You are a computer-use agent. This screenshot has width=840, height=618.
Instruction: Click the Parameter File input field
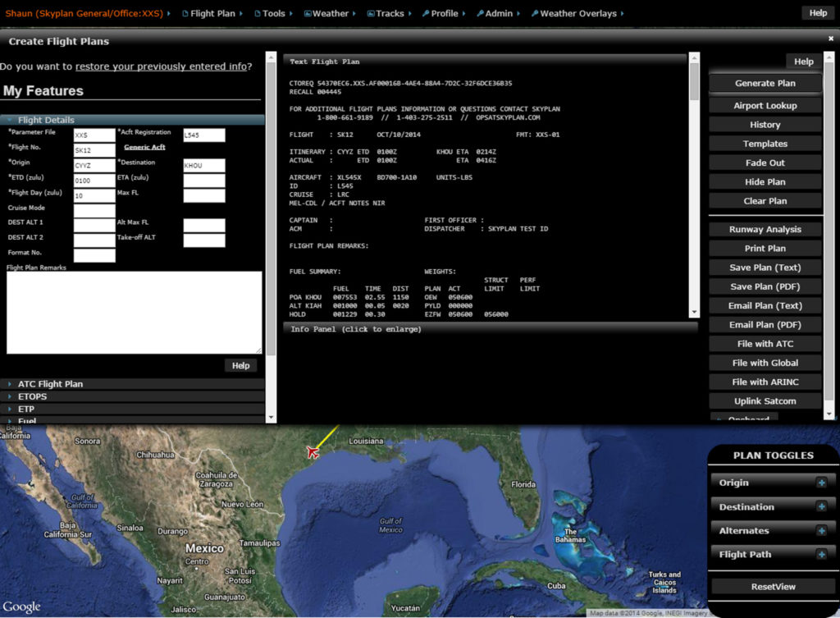click(94, 135)
